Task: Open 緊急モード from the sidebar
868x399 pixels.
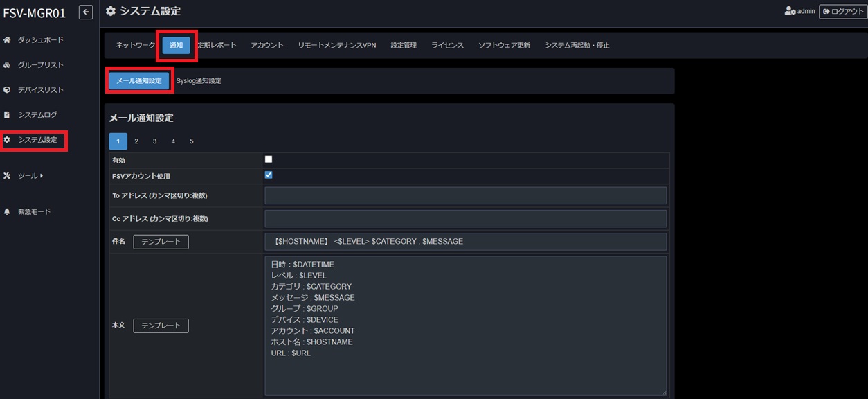Action: tap(34, 211)
